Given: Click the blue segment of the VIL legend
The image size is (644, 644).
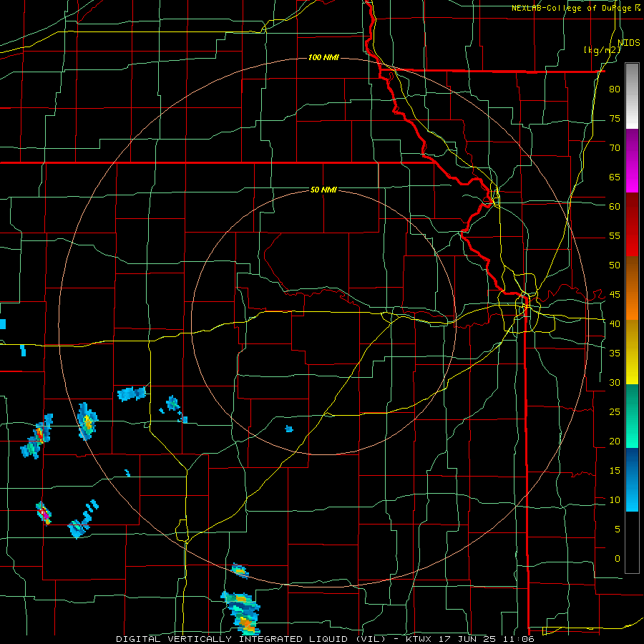Looking at the screenshot, I should [632, 479].
